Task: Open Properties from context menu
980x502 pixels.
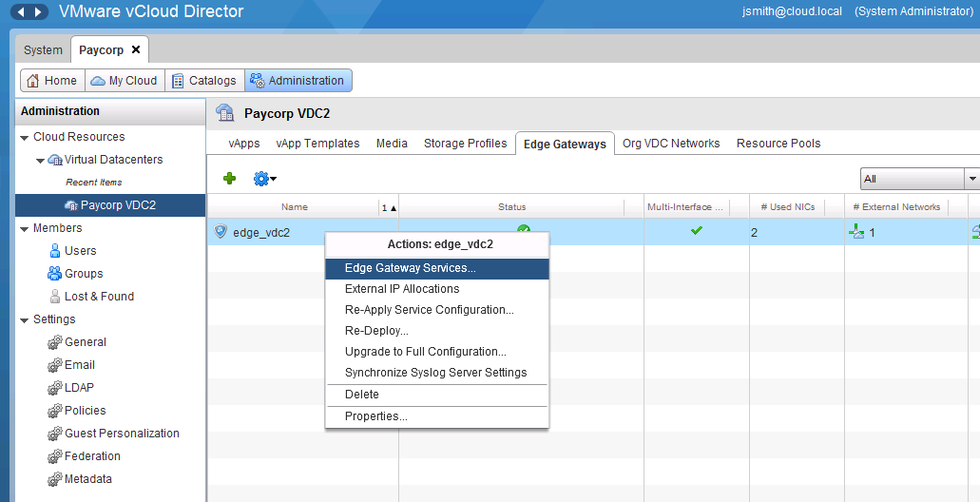Action: coord(437,416)
